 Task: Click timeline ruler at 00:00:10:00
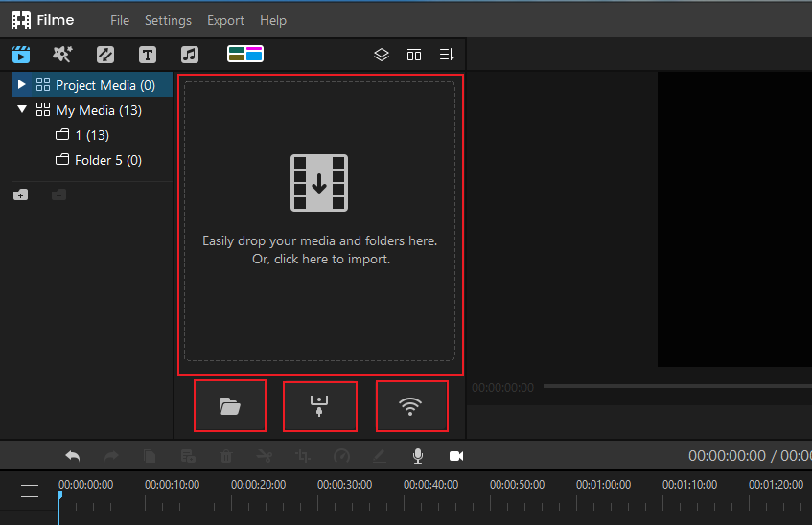pos(172,485)
